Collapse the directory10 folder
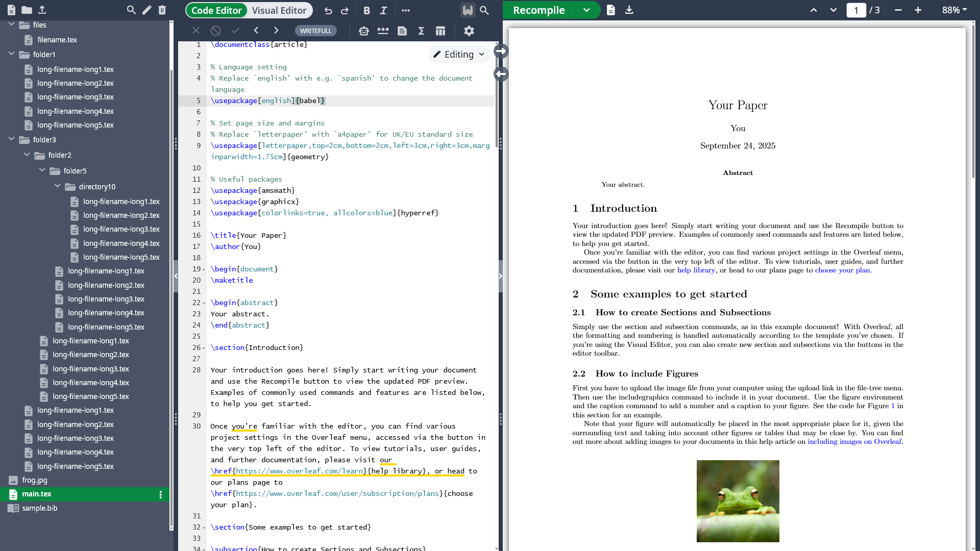Viewport: 980px width, 551px height. (58, 186)
